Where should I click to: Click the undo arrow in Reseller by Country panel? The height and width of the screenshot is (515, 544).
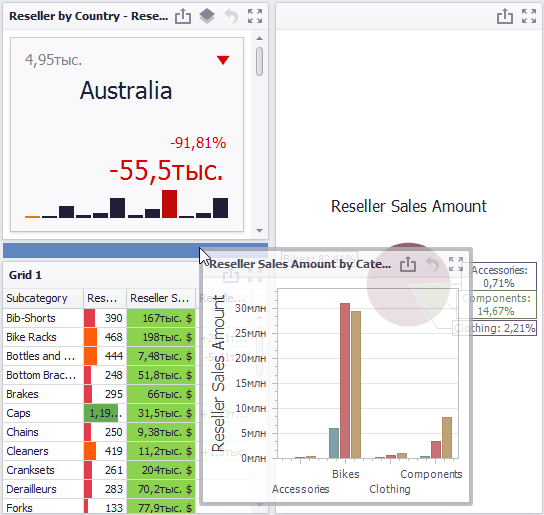point(231,16)
